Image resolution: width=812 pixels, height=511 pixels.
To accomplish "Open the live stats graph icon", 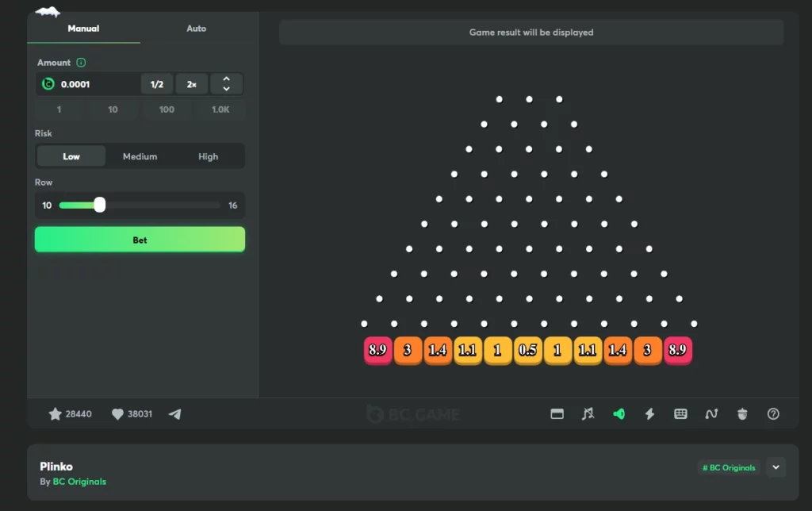I will [x=711, y=413].
